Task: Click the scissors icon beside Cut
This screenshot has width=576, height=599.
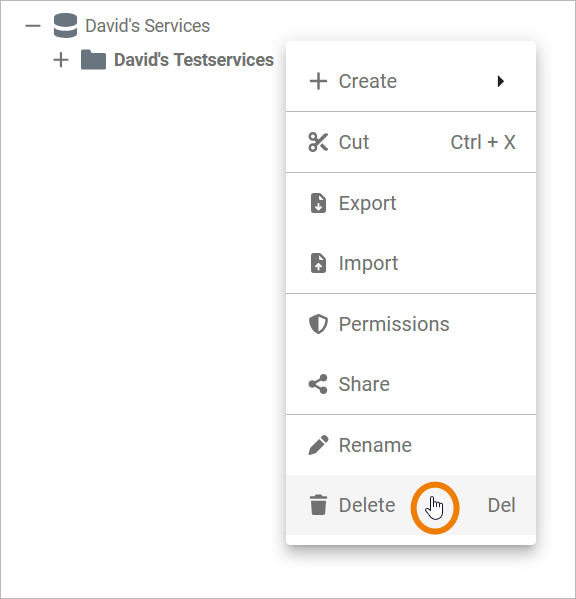Action: click(x=318, y=142)
